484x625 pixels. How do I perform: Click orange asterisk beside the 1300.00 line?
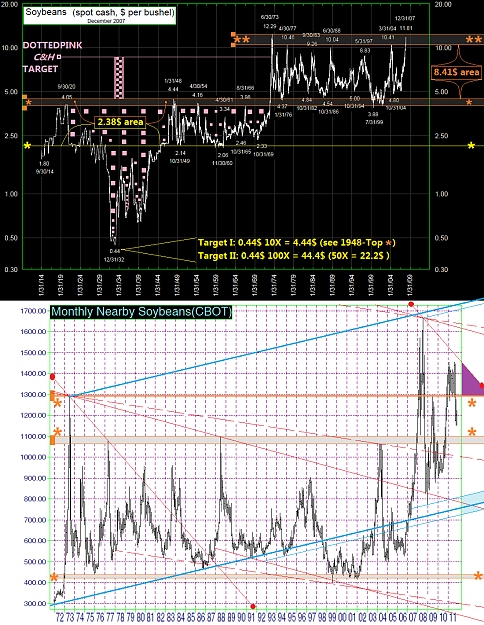click(57, 403)
